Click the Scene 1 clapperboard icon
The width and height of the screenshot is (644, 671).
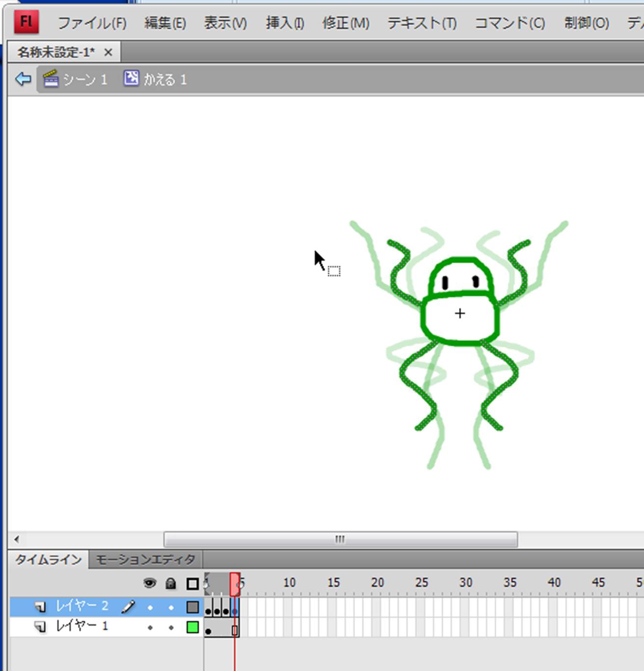pyautogui.click(x=51, y=79)
